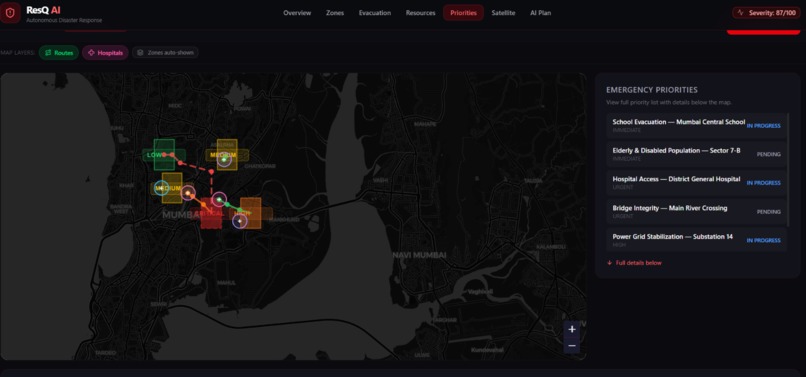Click the priorities list scrollbar

pyautogui.click(x=789, y=170)
